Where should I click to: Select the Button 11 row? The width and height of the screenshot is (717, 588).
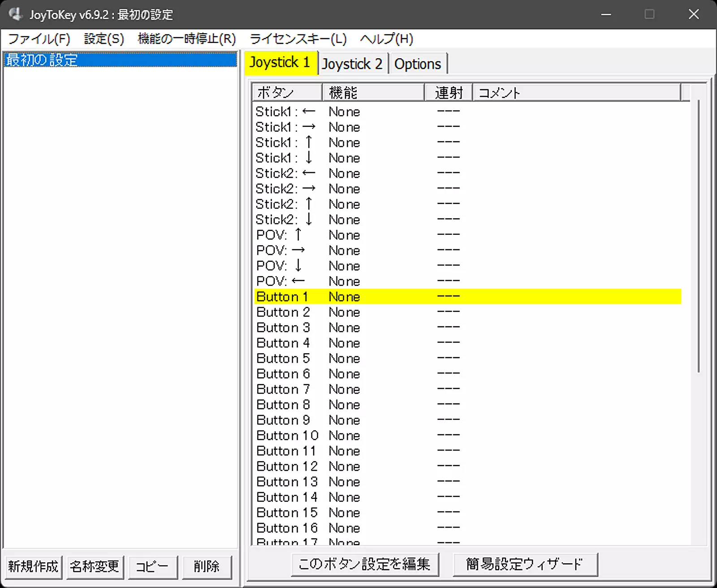468,451
